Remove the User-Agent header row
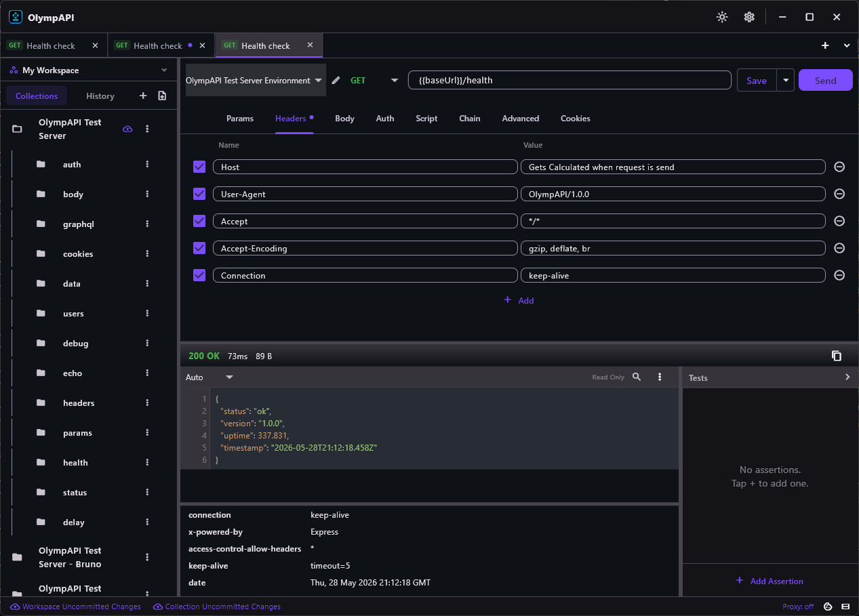 pyautogui.click(x=839, y=194)
